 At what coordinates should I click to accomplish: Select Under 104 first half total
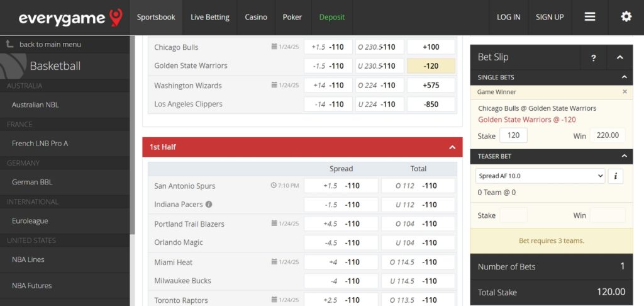418,242
